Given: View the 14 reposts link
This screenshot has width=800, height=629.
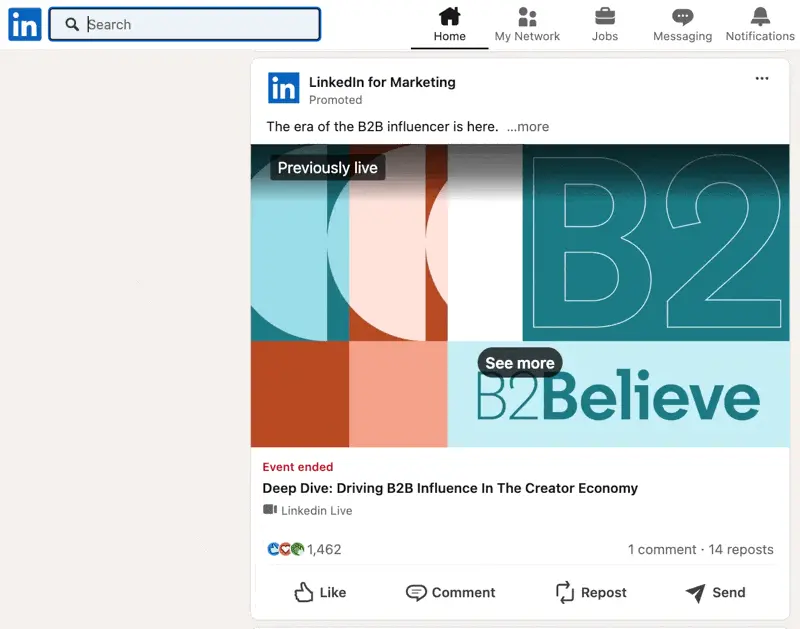Looking at the screenshot, I should coord(741,549).
